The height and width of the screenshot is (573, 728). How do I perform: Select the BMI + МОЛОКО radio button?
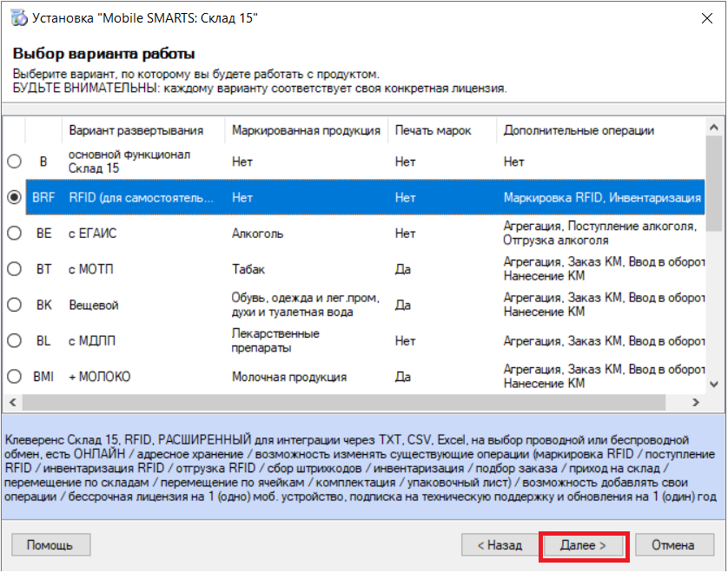click(15, 376)
